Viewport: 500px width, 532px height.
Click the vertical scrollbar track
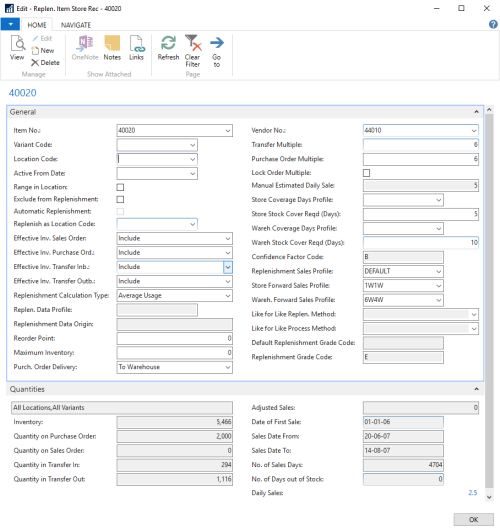coord(489,301)
